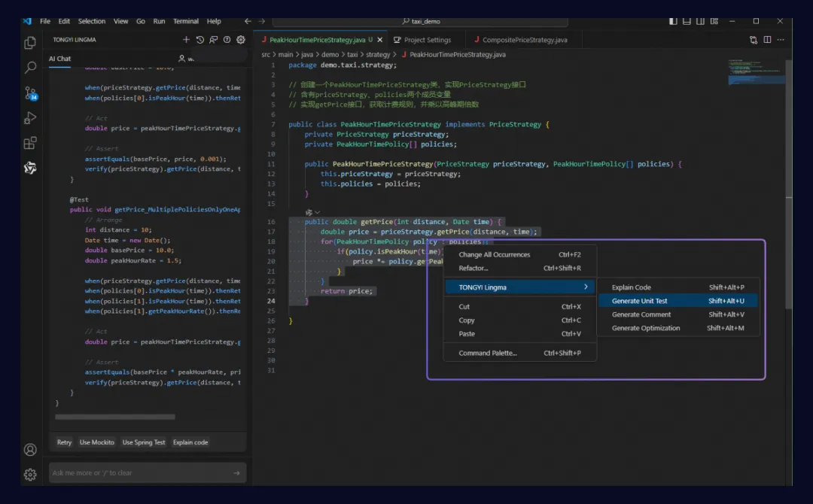Open the Manage gear in activity bar
Image resolution: width=813 pixels, height=504 pixels.
point(30,475)
